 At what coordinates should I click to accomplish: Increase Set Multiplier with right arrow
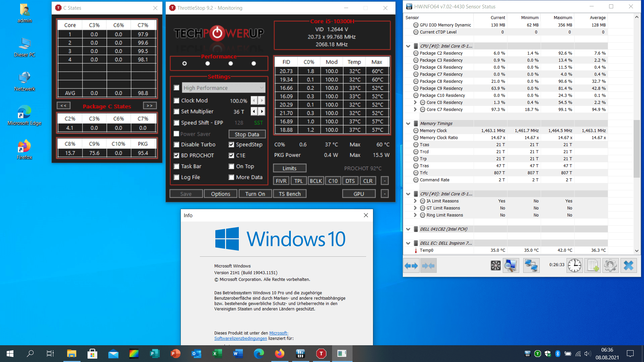pyautogui.click(x=262, y=112)
